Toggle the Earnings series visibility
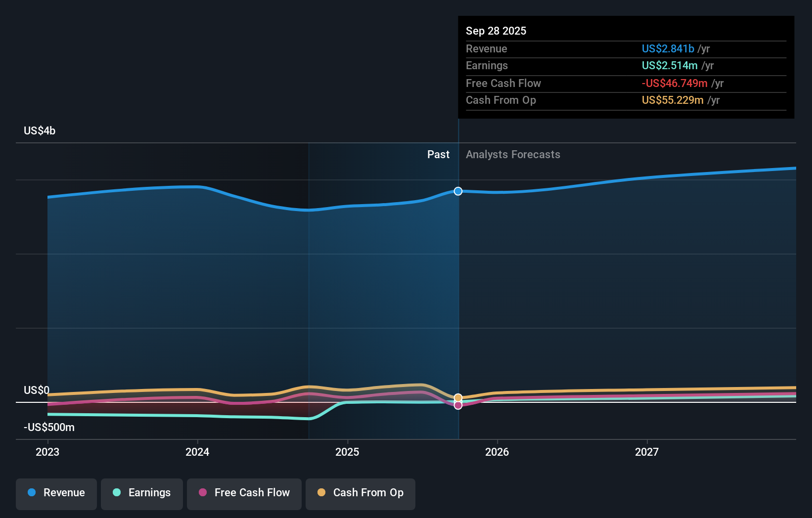Image resolution: width=812 pixels, height=518 pixels. 142,493
